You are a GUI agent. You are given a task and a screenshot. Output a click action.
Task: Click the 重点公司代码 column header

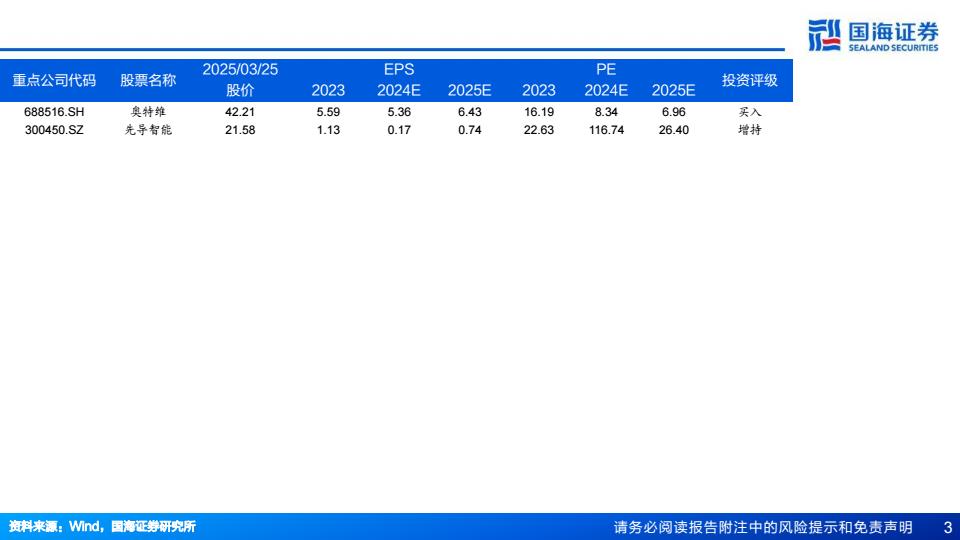tap(54, 80)
